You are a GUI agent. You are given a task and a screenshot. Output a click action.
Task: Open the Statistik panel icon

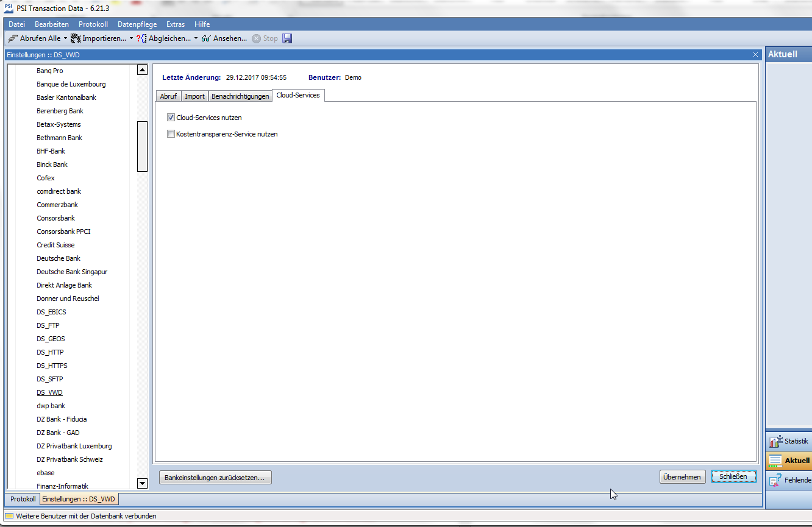click(775, 441)
